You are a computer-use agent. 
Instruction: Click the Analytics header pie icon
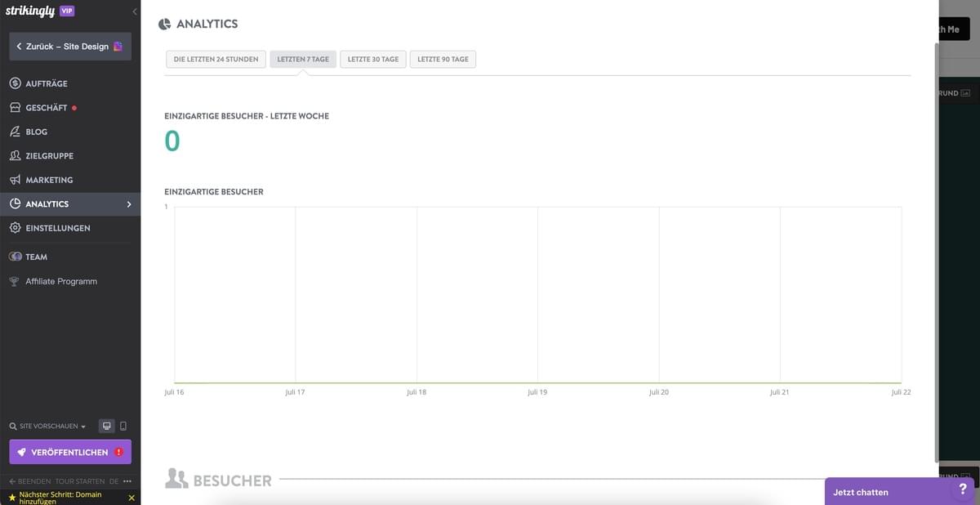coord(164,25)
